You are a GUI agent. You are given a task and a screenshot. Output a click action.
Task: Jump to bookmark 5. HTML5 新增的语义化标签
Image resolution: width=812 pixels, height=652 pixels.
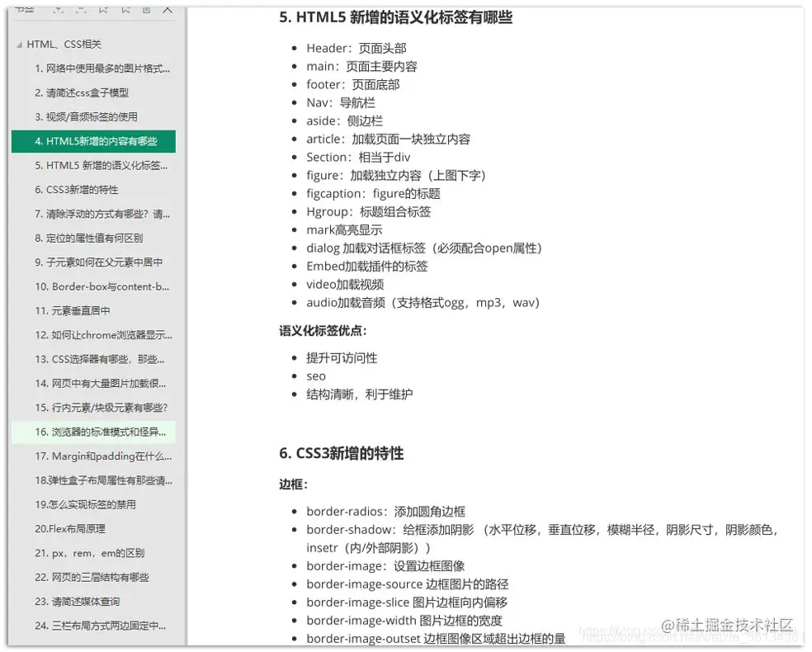101,166
